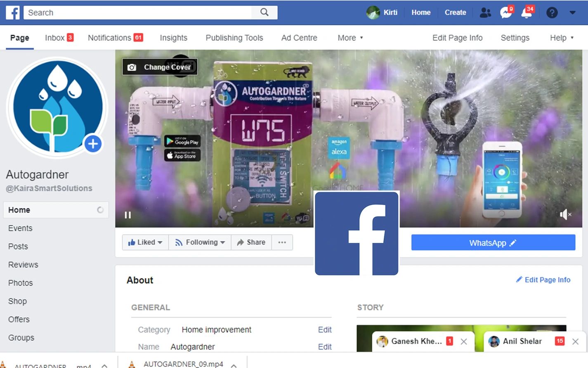Open Publishing Tools tab
This screenshot has width=588, height=368.
[x=234, y=38]
